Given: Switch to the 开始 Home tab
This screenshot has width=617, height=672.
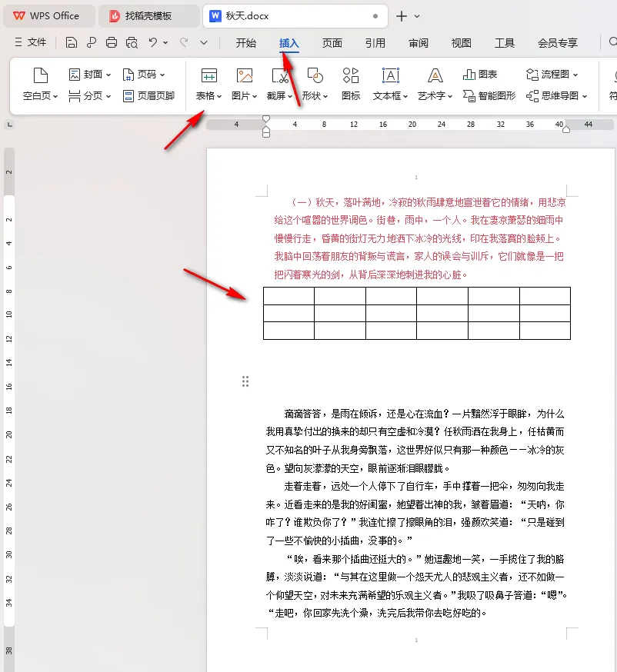Looking at the screenshot, I should (x=245, y=43).
